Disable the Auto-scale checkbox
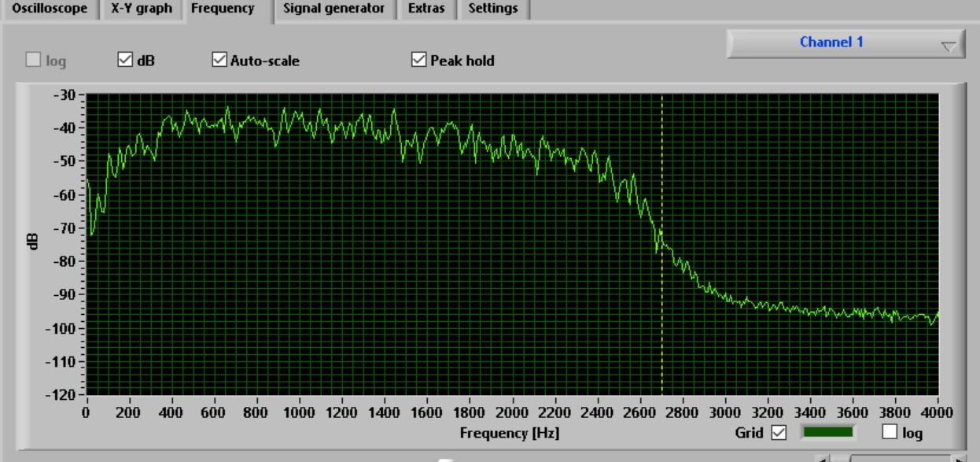Screen dimensions: 980x462 coord(219,60)
